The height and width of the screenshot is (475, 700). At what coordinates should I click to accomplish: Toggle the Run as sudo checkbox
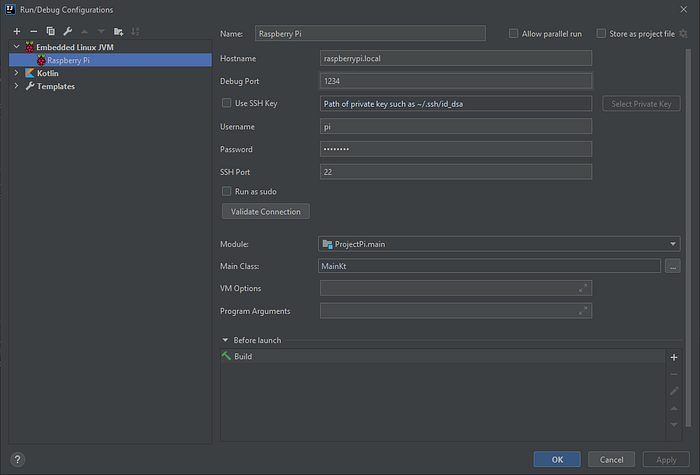point(227,191)
